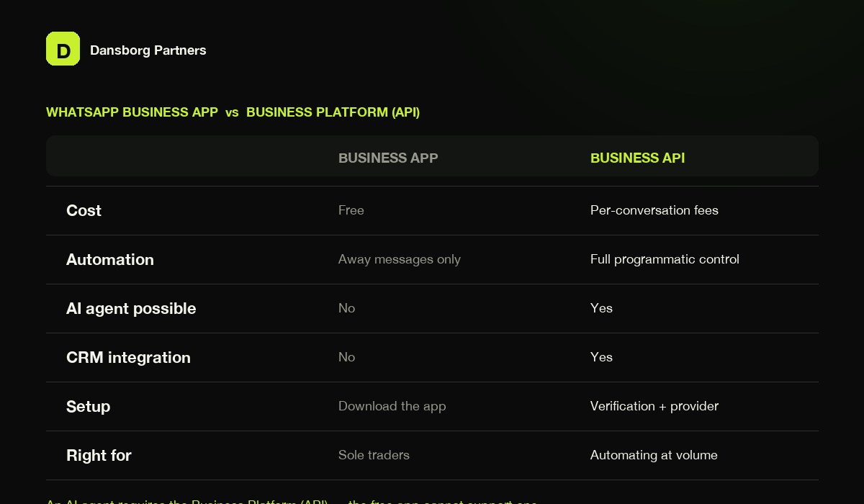Click the "WHATSAPP BUSINESS APP vs BUSINESS PLATFORM (API)" heading
This screenshot has width=864, height=504.
(x=233, y=112)
